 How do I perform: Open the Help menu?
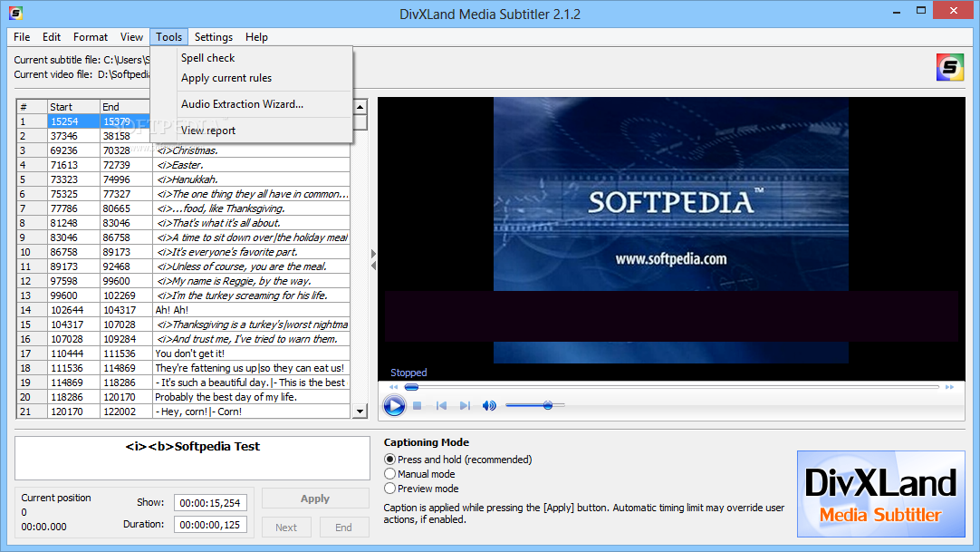click(x=256, y=37)
